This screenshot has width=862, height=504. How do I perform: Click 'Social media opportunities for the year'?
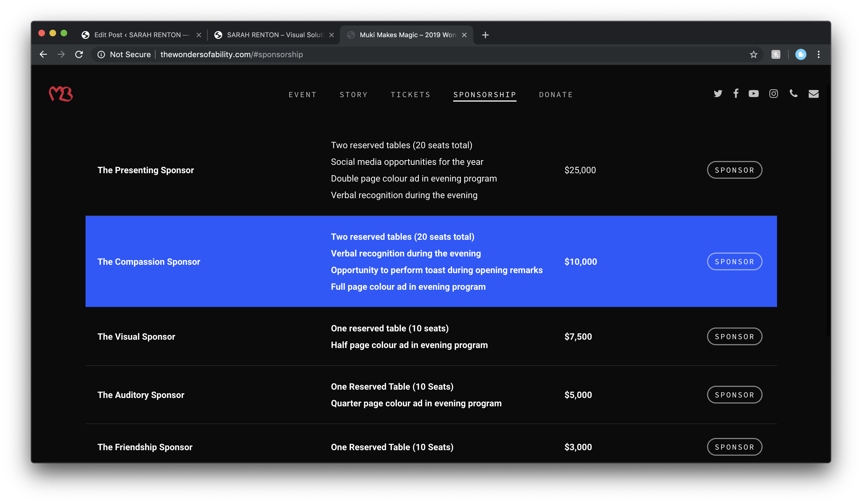407,162
